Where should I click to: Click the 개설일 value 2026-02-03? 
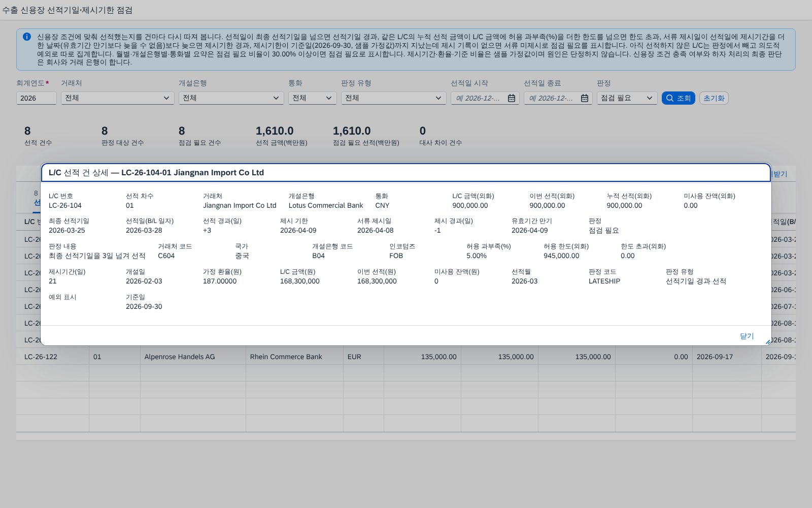pos(144,281)
